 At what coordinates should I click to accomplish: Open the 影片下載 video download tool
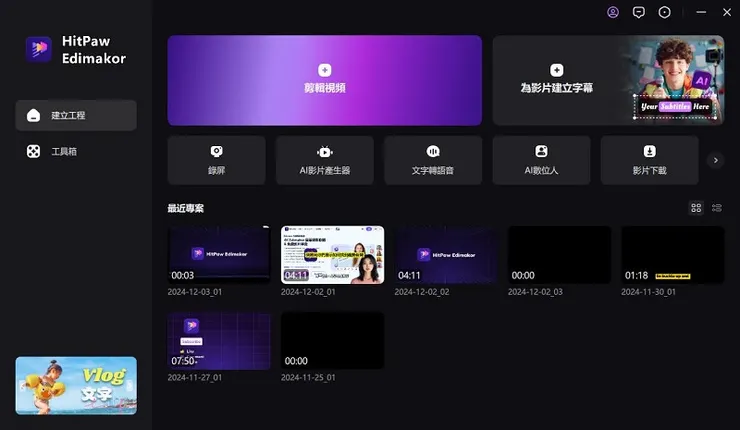tap(649, 160)
